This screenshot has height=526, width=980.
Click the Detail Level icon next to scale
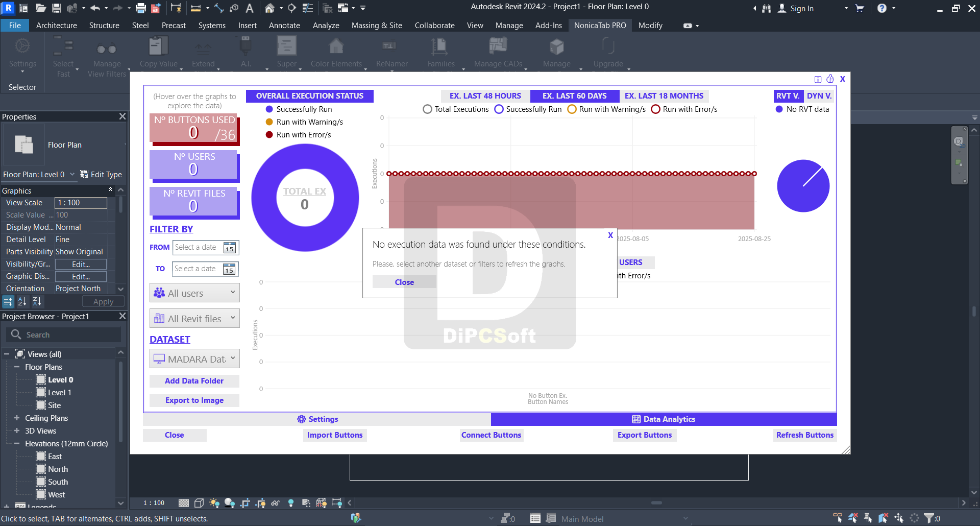[x=184, y=503]
